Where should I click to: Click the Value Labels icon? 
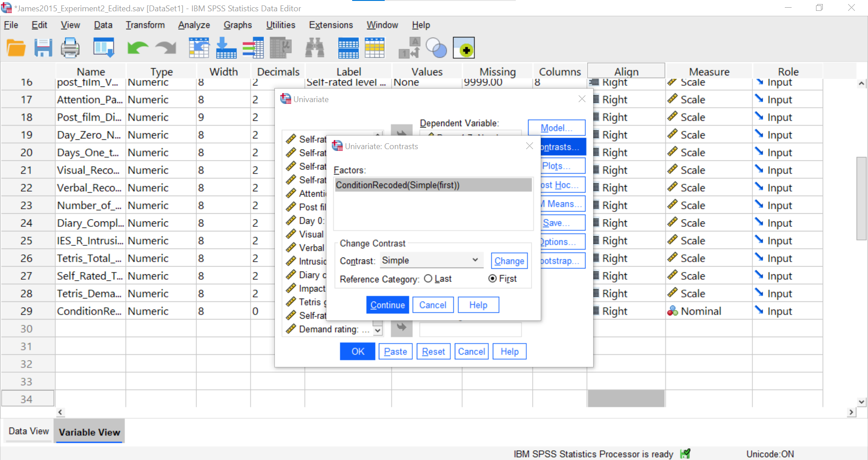409,48
